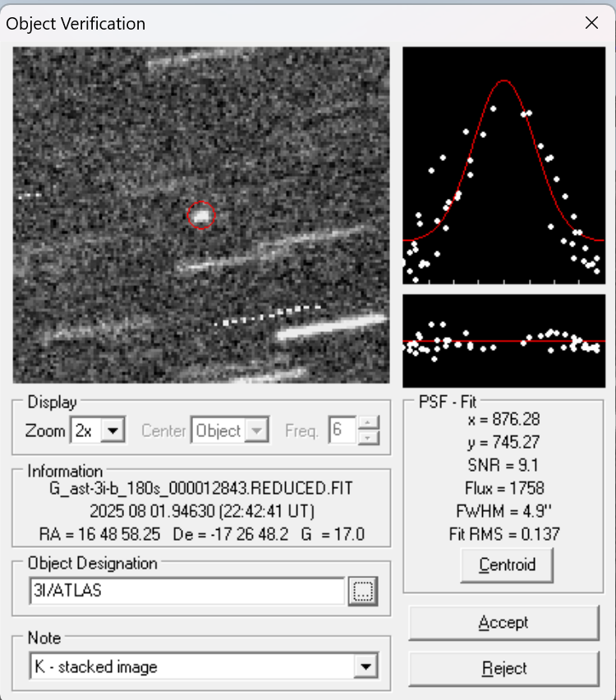Open the browse button beside Object Designation
This screenshot has height=700, width=616.
point(362,591)
